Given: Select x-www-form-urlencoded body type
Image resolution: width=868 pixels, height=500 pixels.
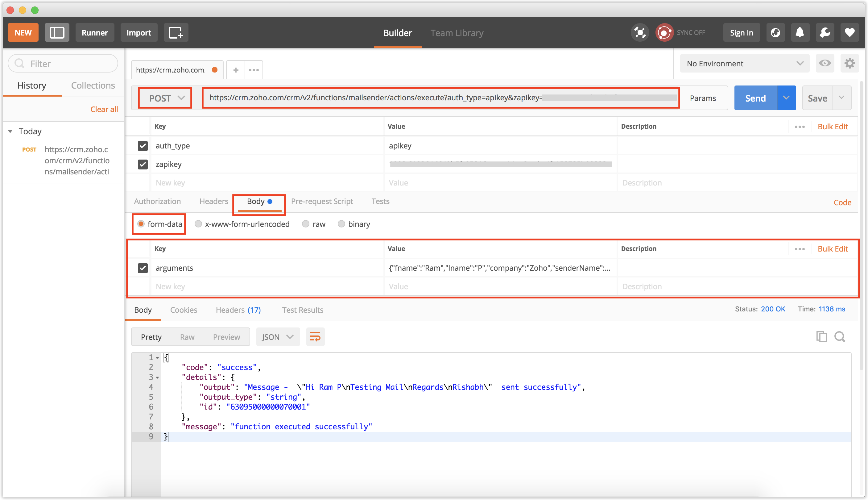Looking at the screenshot, I should [x=198, y=224].
